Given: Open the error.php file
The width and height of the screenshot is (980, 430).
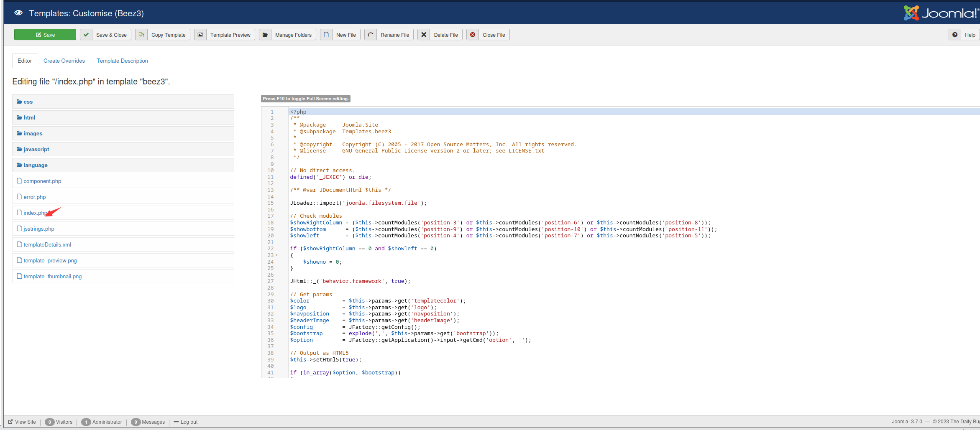Looking at the screenshot, I should [35, 197].
